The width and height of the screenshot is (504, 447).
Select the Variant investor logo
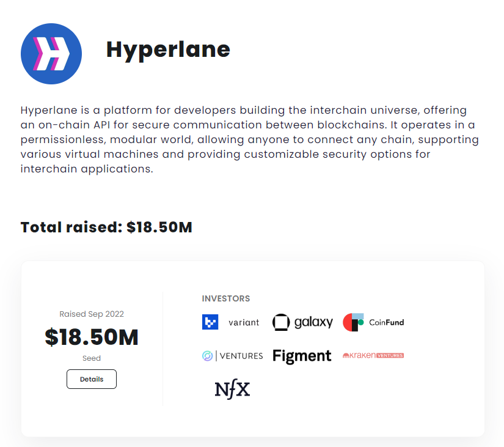click(x=231, y=322)
